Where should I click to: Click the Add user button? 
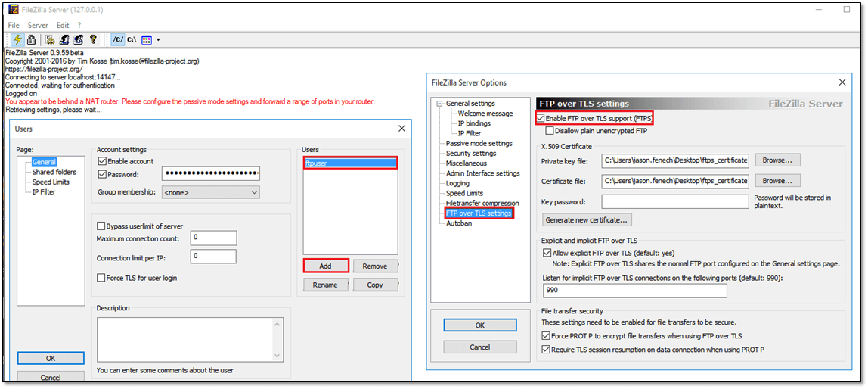(326, 266)
